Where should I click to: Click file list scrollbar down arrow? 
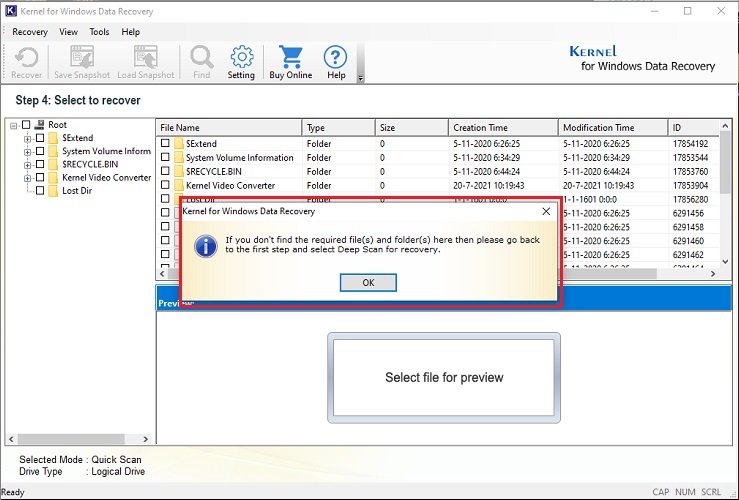tap(725, 262)
